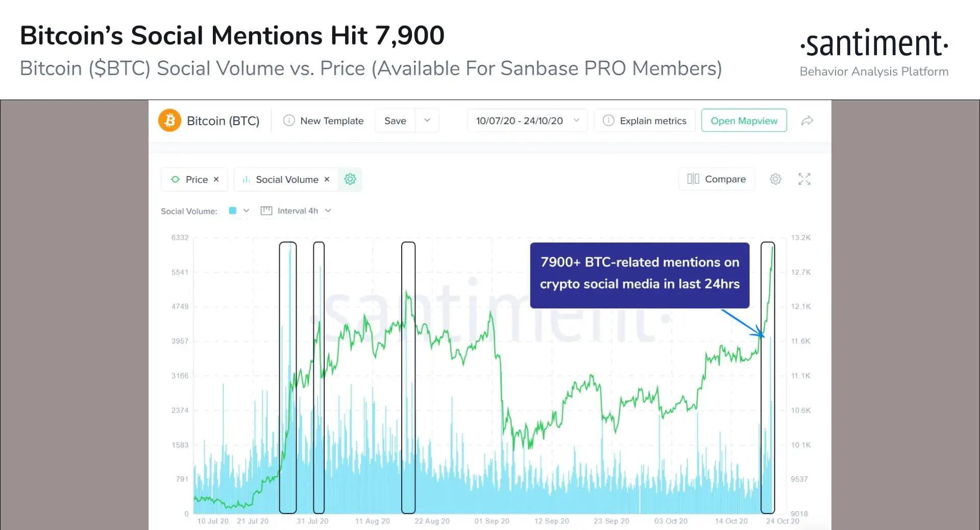Expand chart to fullscreen
Screen dimensions: 980x530
(804, 179)
